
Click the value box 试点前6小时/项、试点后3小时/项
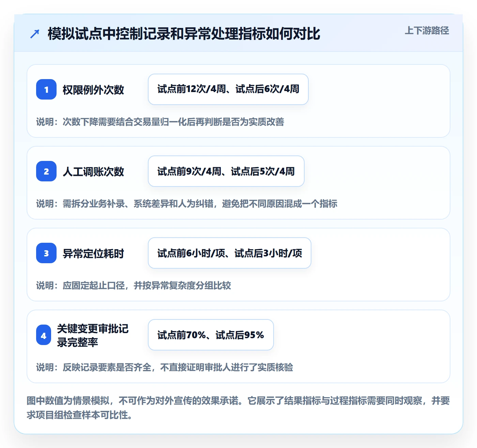tap(230, 253)
